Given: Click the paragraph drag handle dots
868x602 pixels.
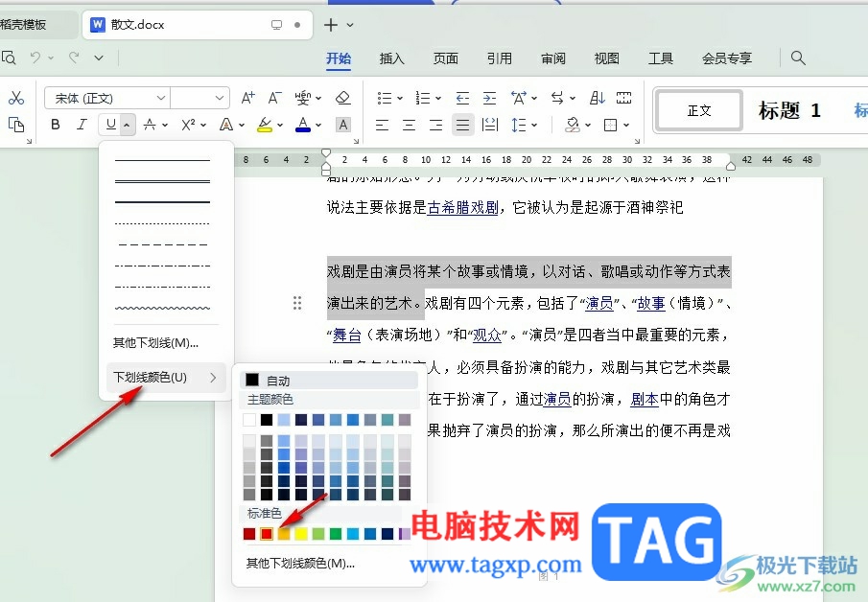Looking at the screenshot, I should [297, 303].
